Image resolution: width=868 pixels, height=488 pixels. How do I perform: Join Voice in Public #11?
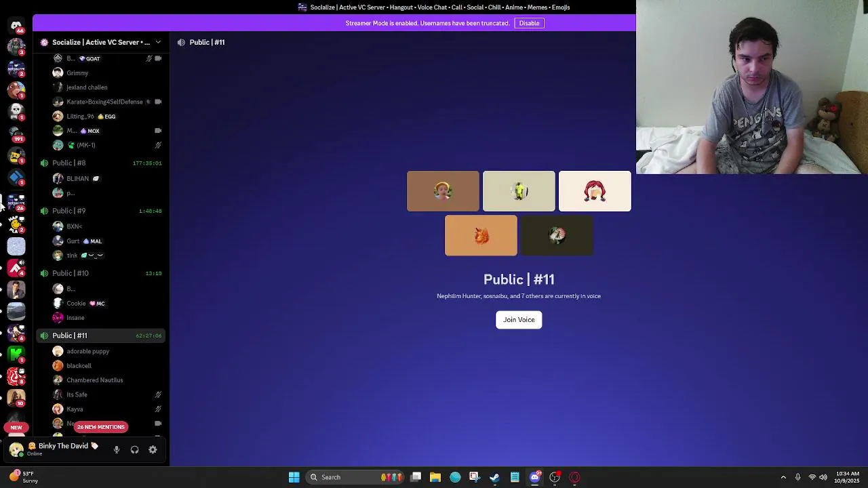pos(519,320)
